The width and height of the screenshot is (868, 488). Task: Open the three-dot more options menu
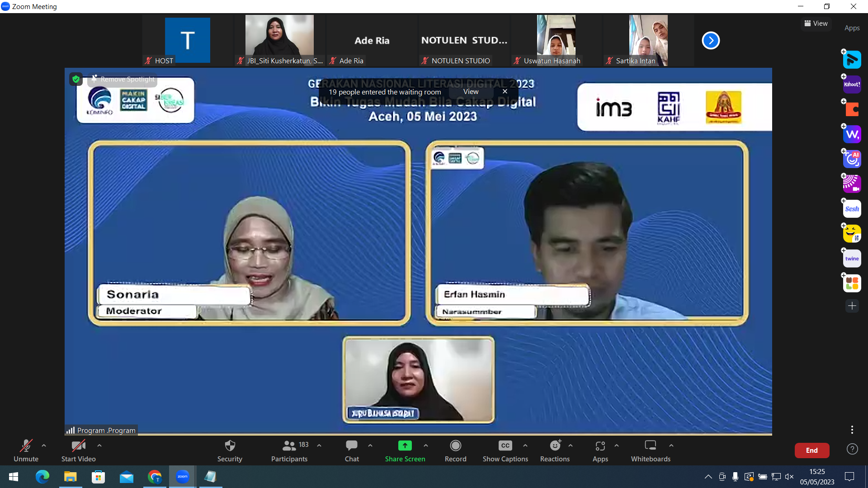coord(852,429)
